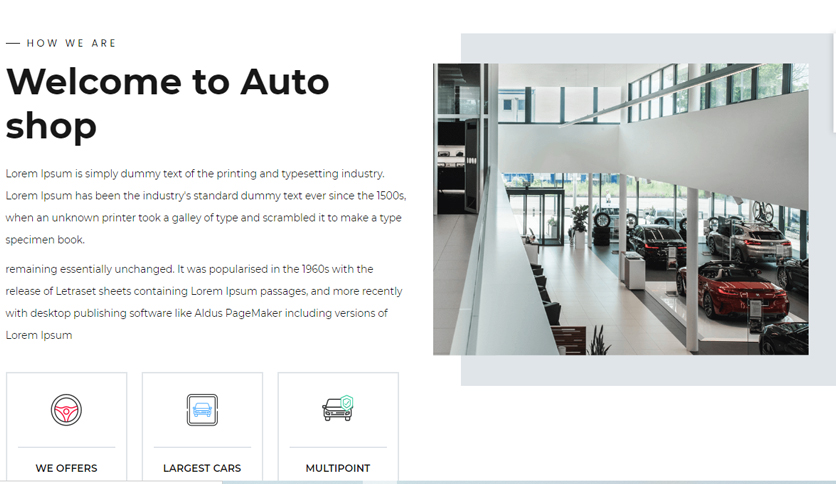This screenshot has height=484, width=836.
Task: Open the LARGEST CARS card label
Action: [x=202, y=468]
